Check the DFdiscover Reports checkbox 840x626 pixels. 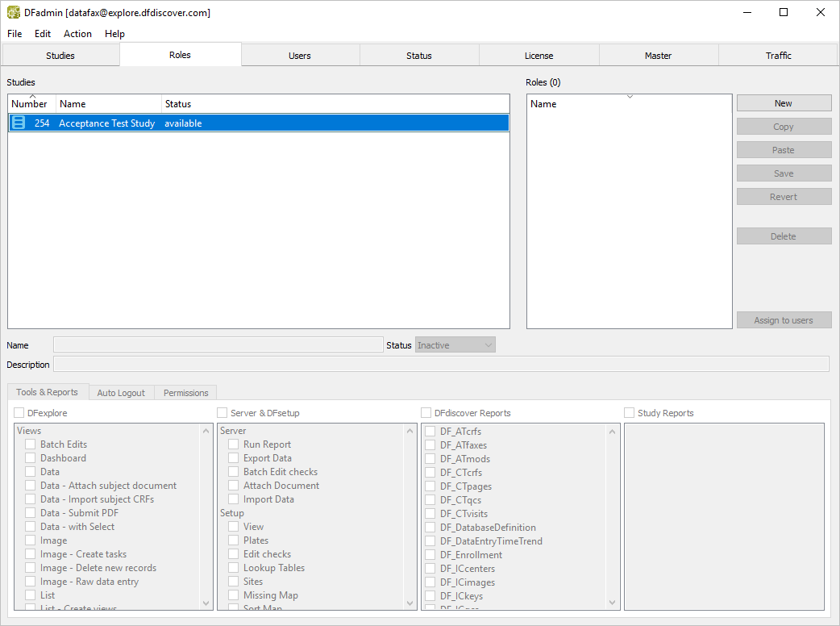[427, 413]
